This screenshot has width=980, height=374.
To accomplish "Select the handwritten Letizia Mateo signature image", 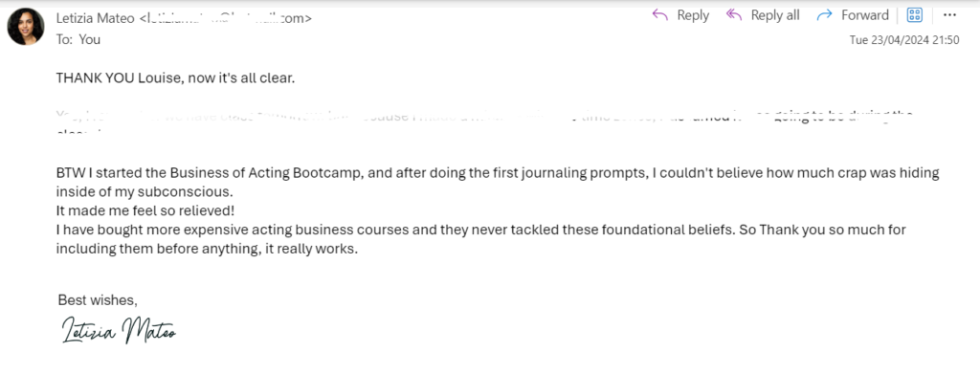I will (119, 330).
